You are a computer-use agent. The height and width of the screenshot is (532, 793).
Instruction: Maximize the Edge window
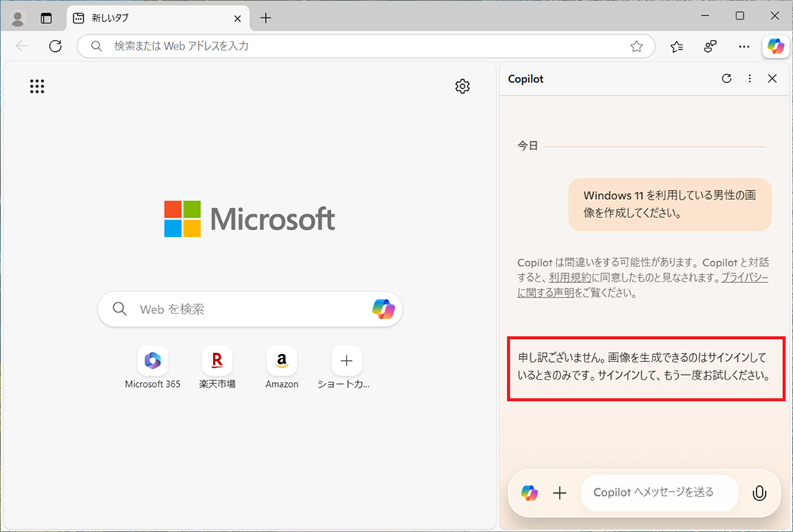pyautogui.click(x=740, y=16)
